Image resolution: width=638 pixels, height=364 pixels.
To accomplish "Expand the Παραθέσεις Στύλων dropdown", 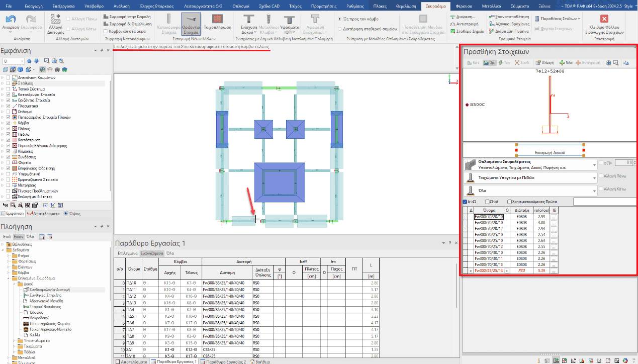I will [x=558, y=18].
